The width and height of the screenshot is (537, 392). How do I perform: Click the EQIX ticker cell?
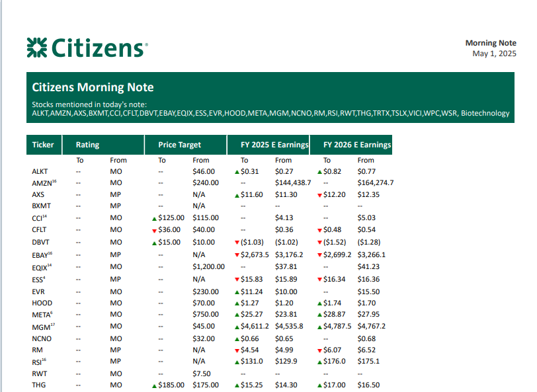click(x=42, y=267)
